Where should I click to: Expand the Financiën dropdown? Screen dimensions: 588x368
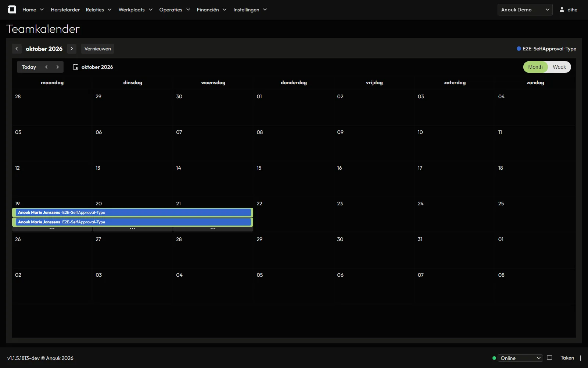[212, 10]
